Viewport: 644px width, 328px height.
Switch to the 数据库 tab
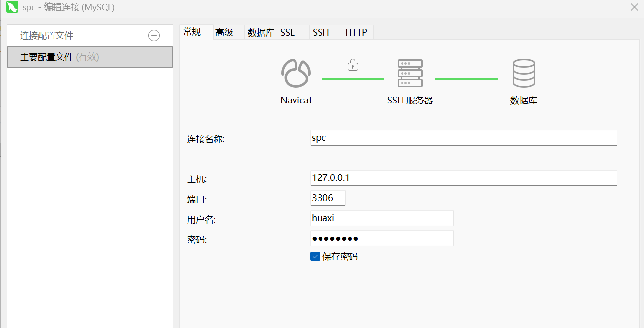(261, 33)
